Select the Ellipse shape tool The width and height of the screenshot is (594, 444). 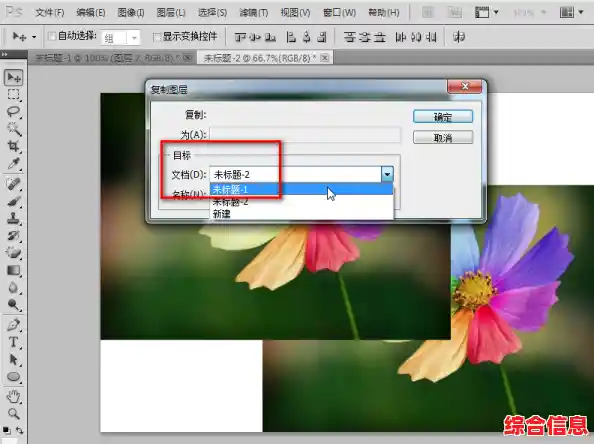pyautogui.click(x=14, y=376)
